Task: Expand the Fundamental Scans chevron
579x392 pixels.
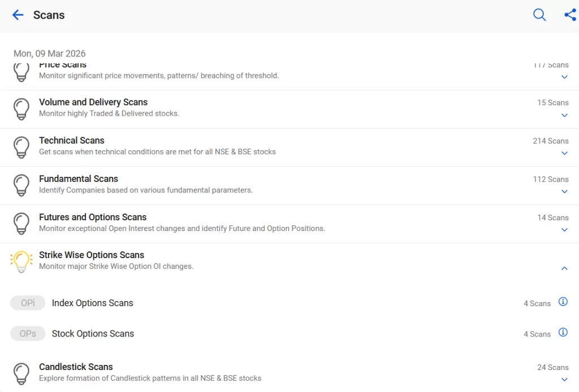Action: pos(564,192)
